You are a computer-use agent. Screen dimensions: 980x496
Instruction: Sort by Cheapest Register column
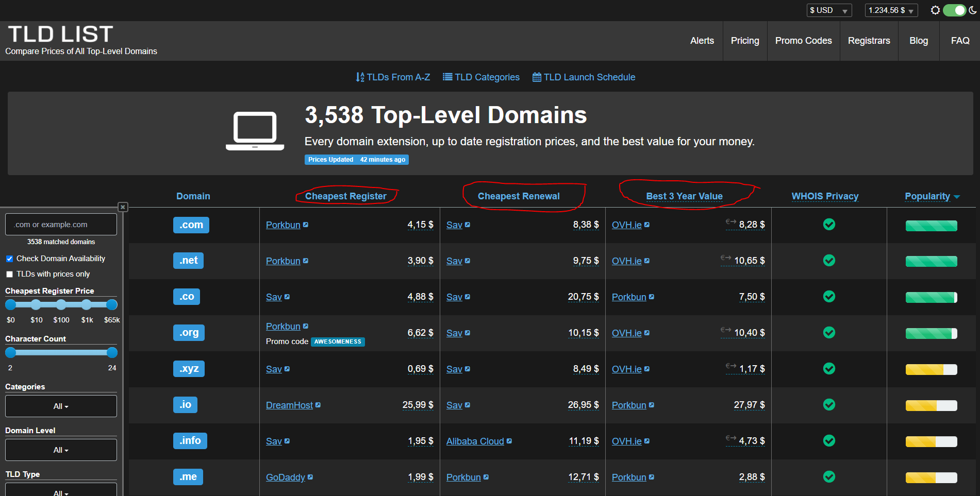(x=345, y=196)
